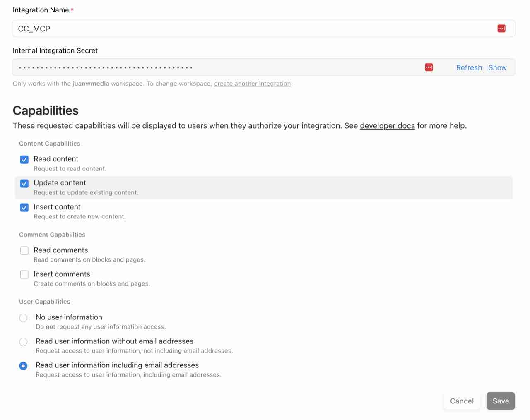
Task: Uncheck the Read content checkbox
Action: coord(24,160)
